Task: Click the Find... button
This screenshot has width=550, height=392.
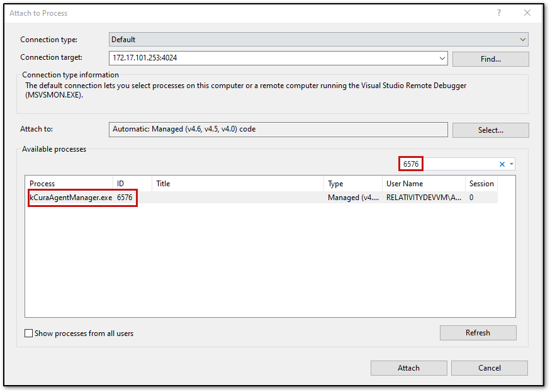Action: pos(490,59)
